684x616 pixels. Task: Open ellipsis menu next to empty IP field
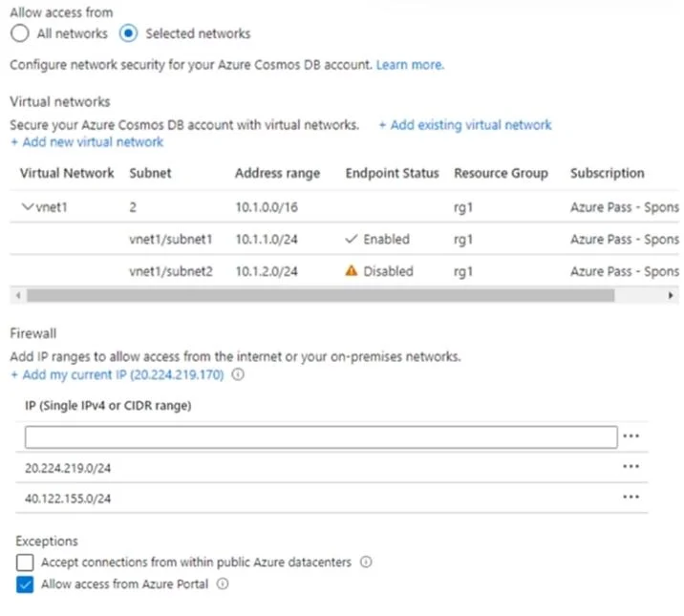coord(631,435)
